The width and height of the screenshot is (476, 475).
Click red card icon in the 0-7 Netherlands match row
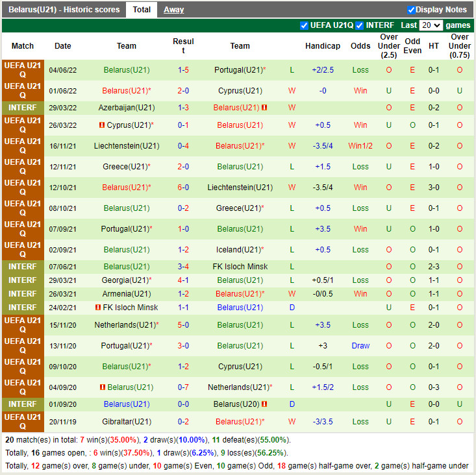(x=103, y=387)
